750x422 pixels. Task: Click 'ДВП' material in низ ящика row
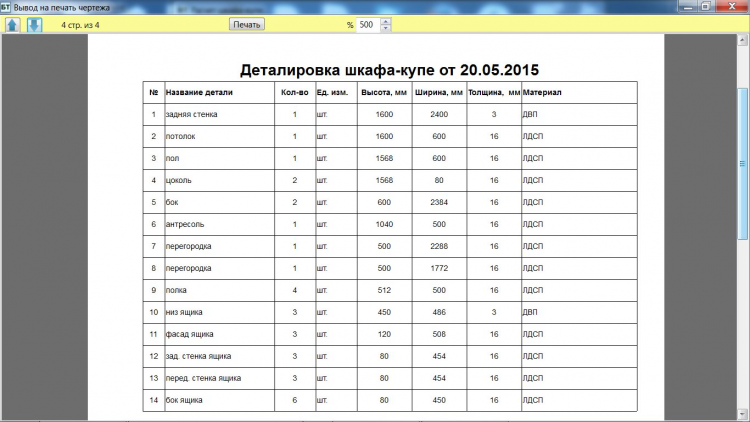click(x=530, y=312)
